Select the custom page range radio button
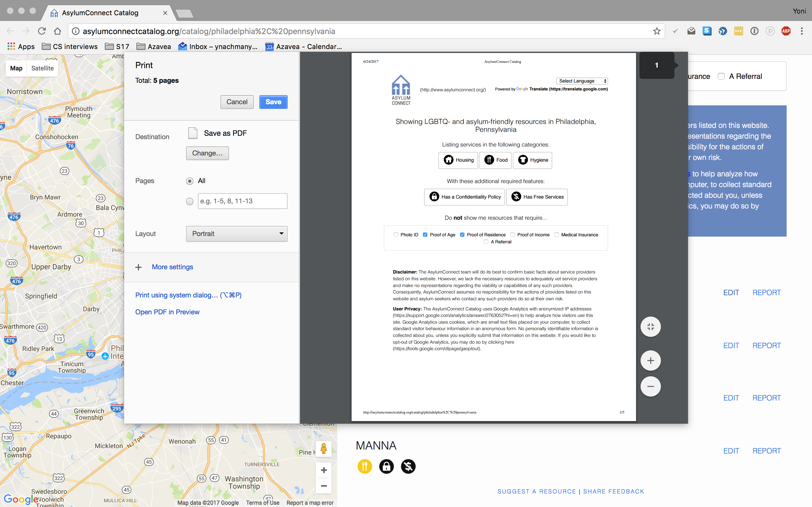Viewport: 812px width, 507px height. point(189,201)
